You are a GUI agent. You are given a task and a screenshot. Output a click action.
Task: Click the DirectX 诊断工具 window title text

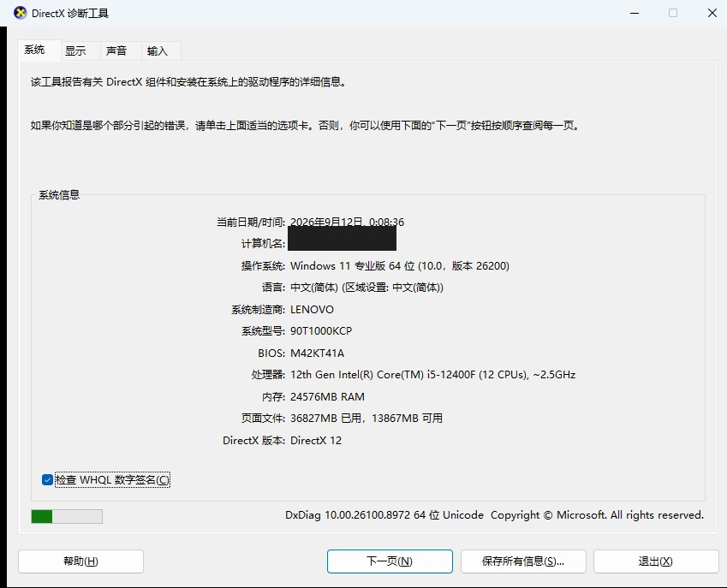tap(70, 14)
